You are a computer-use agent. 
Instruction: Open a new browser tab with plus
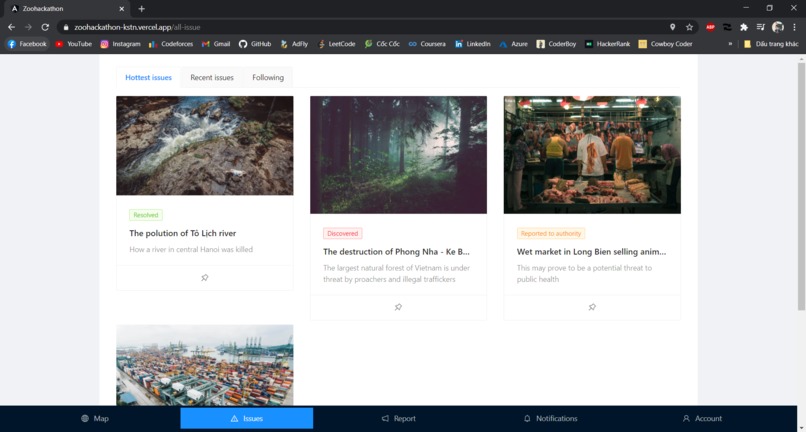pyautogui.click(x=141, y=9)
